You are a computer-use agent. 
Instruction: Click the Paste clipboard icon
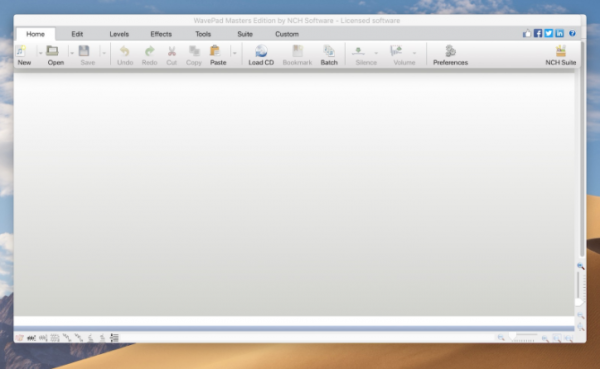point(215,51)
